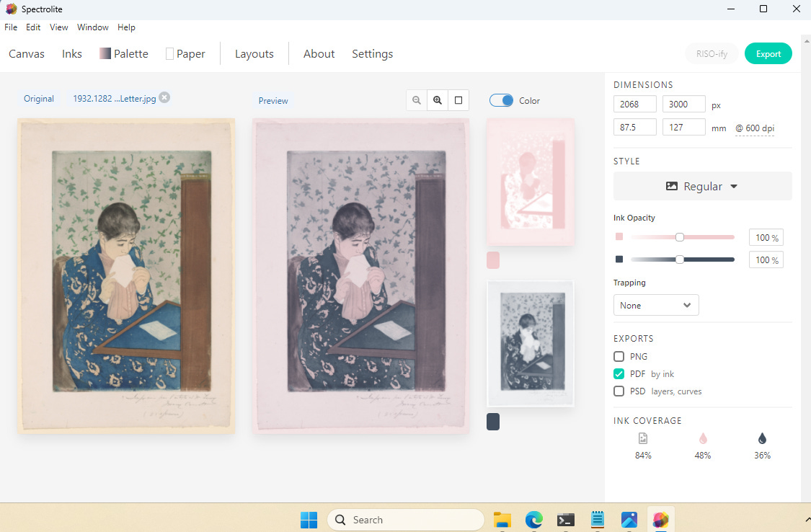Image resolution: width=811 pixels, height=532 pixels.
Task: Click the Original label button
Action: pyautogui.click(x=39, y=98)
